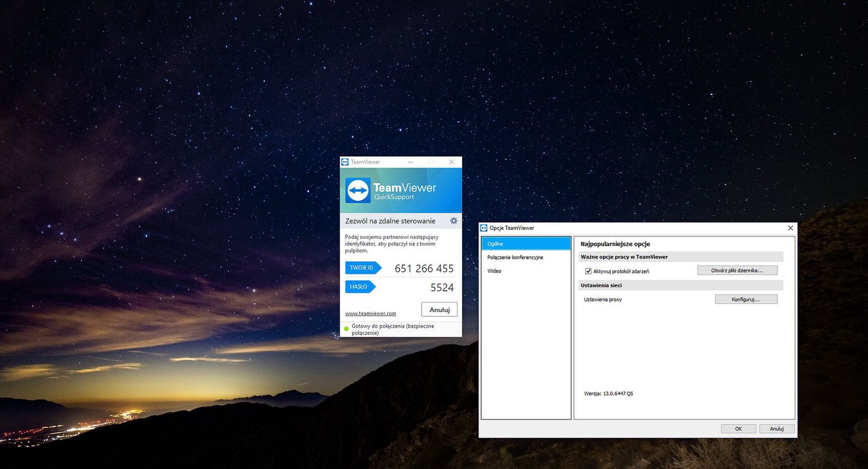Viewport: 868px width, 469px height.
Task: Click green connection status indicator
Action: coord(346,329)
